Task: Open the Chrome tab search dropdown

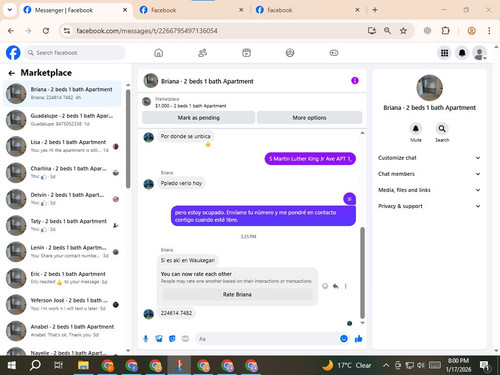Action: (10, 10)
